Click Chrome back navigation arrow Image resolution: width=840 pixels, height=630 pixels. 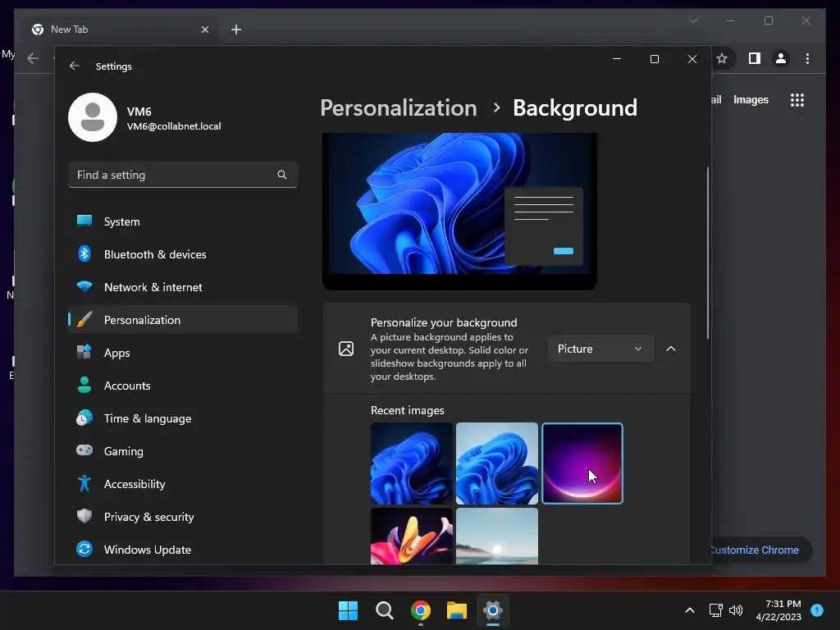click(x=33, y=58)
